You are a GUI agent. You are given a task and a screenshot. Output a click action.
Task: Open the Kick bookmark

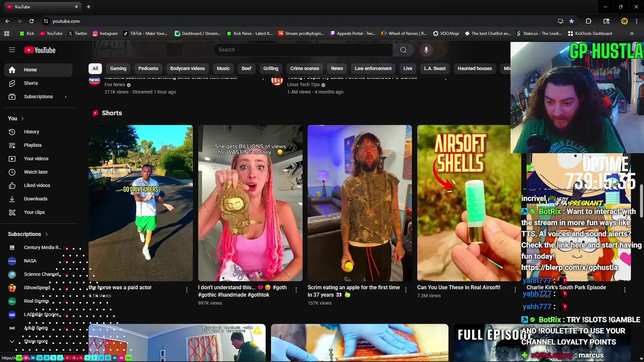[27, 33]
